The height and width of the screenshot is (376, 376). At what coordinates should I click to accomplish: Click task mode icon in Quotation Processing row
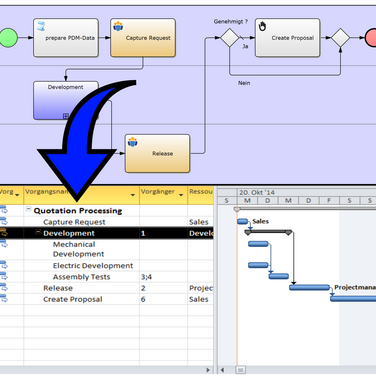click(x=4, y=210)
